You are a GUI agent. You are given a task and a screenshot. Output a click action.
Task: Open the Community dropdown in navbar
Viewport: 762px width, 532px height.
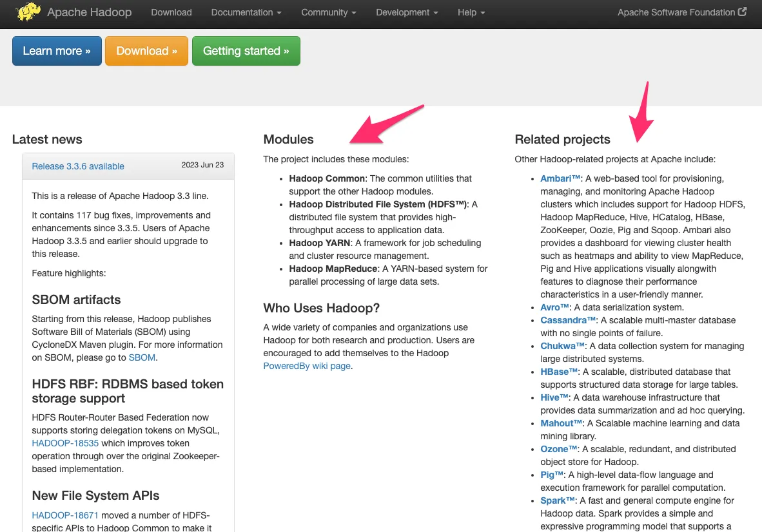pyautogui.click(x=329, y=12)
